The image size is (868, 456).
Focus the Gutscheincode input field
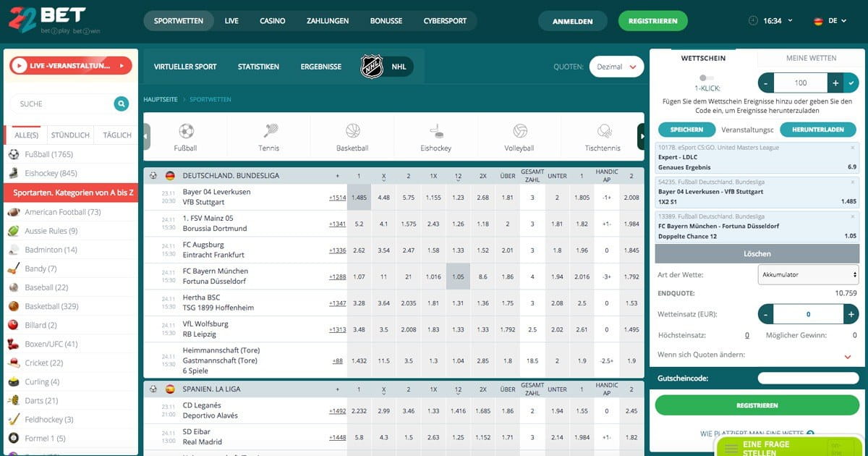coord(808,378)
